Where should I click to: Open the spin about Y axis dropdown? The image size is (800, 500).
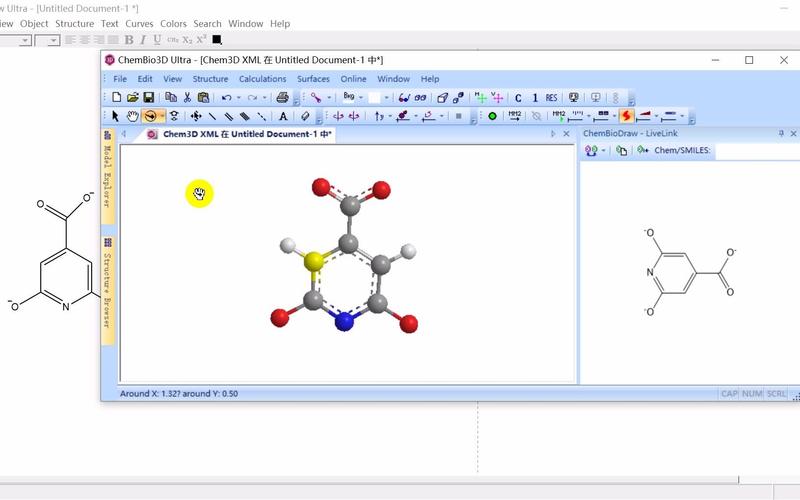coord(390,116)
